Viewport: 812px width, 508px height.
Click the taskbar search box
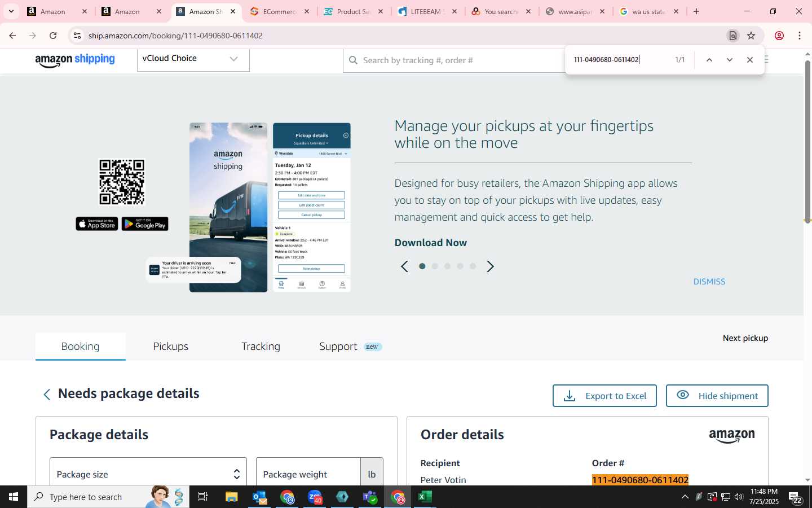108,497
